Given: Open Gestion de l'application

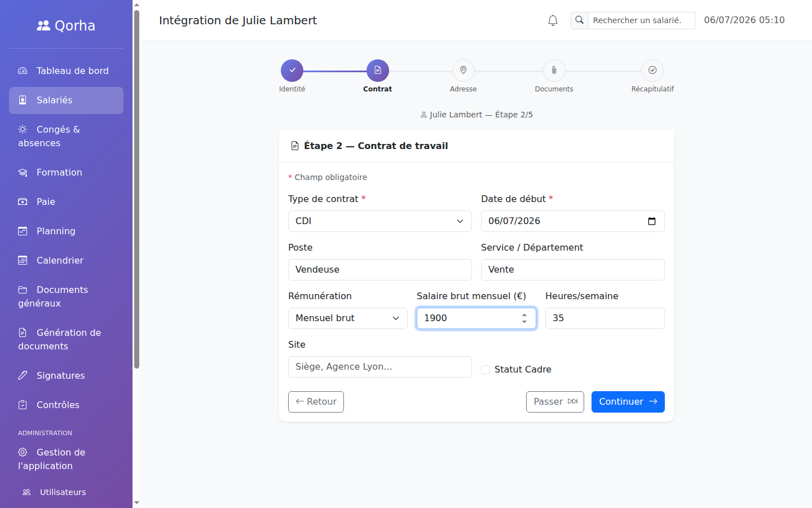Looking at the screenshot, I should point(66,459).
